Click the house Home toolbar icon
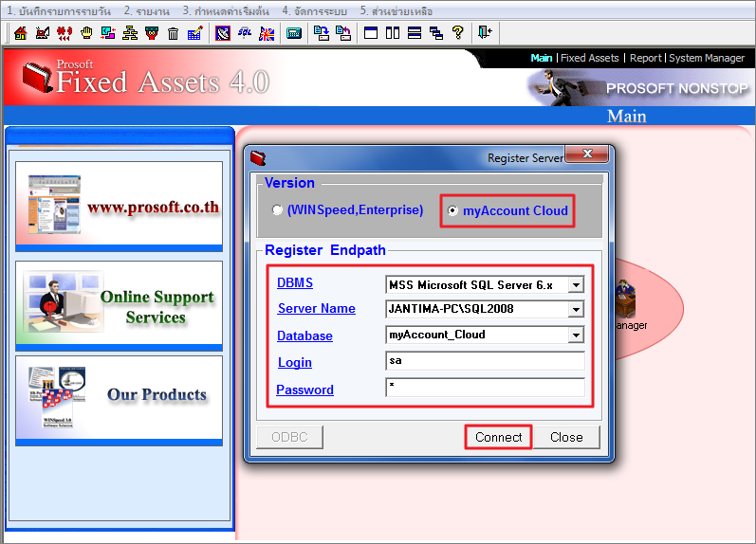The height and width of the screenshot is (544, 756). click(x=20, y=33)
